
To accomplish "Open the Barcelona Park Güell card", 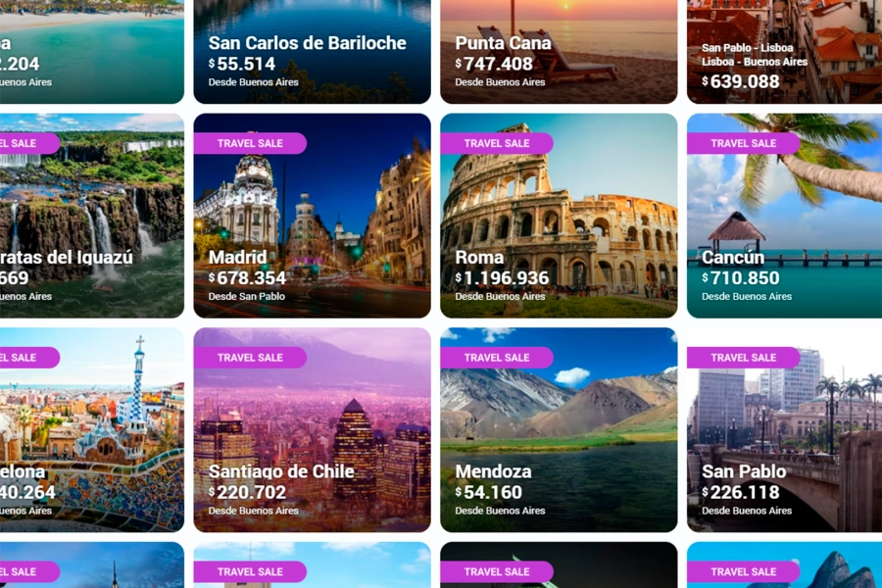I will pyautogui.click(x=92, y=430).
